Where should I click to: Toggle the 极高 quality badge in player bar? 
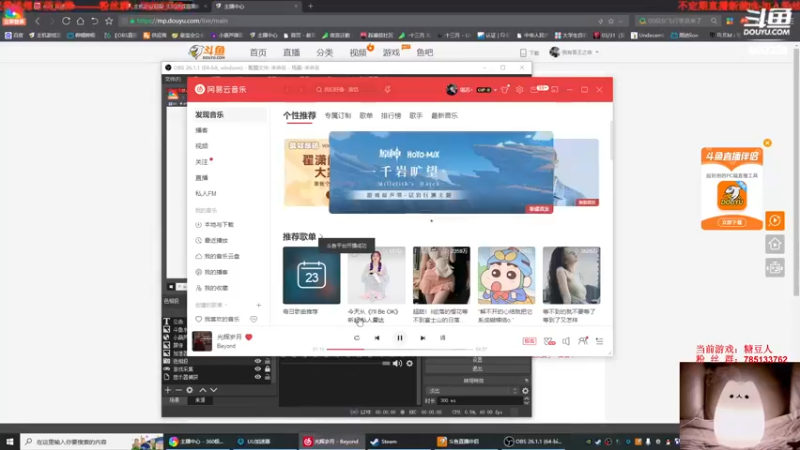[x=529, y=341]
